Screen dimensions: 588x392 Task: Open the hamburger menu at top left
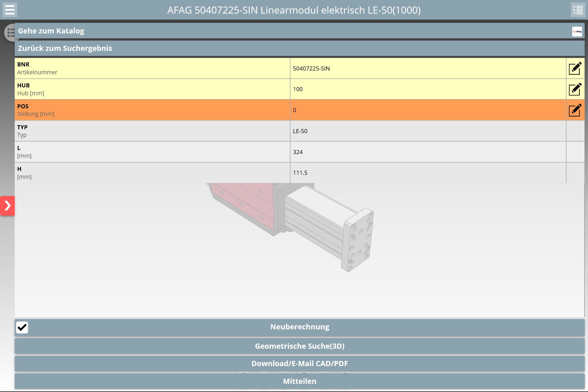point(10,10)
